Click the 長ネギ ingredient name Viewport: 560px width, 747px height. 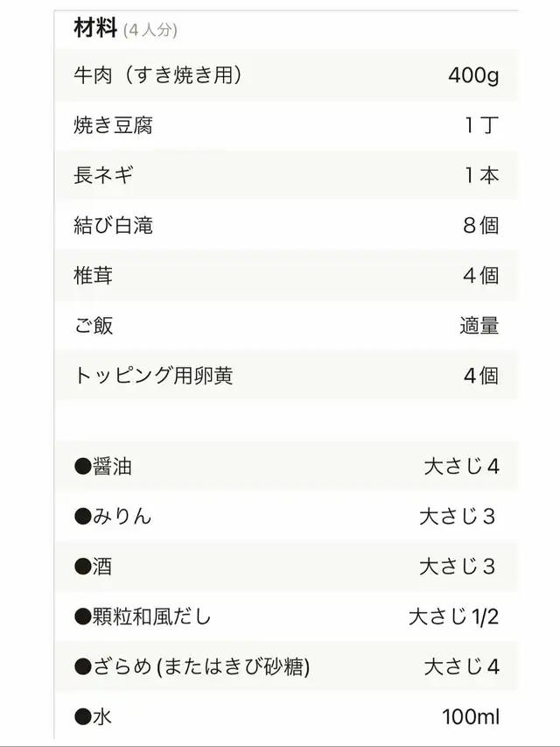[x=104, y=175]
